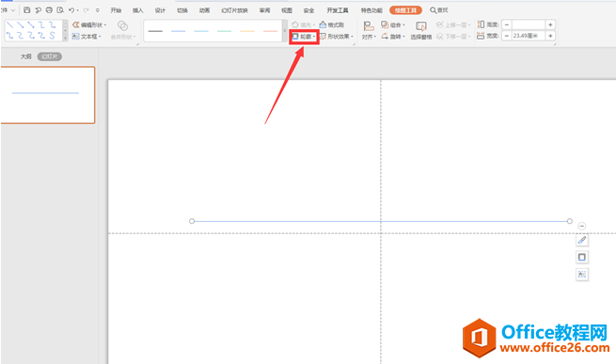Click the Print icon in quick access toolbar
This screenshot has height=364, width=616.
49,9
